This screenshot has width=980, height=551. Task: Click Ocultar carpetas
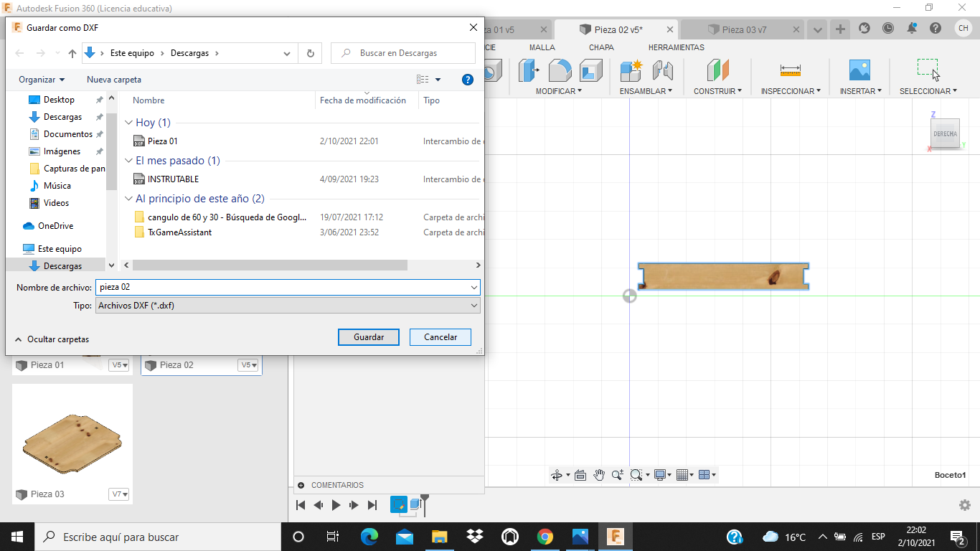click(x=52, y=339)
